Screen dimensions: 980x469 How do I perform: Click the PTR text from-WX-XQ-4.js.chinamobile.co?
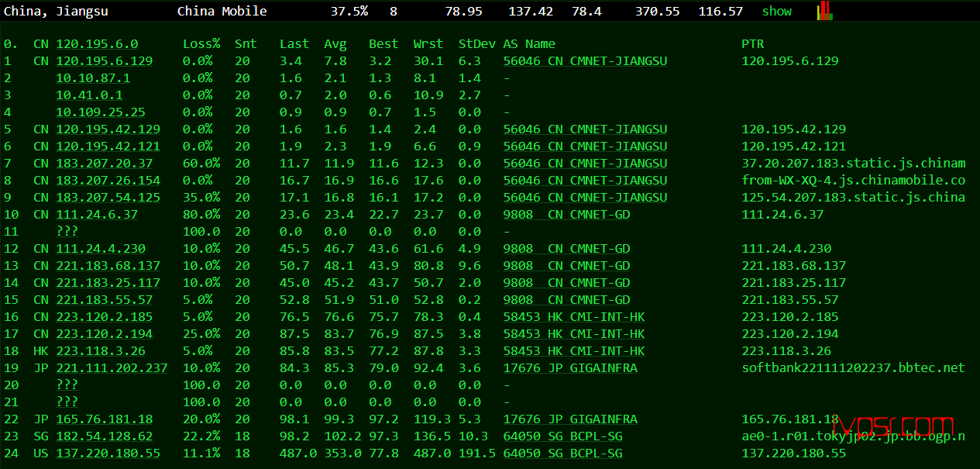tap(854, 181)
